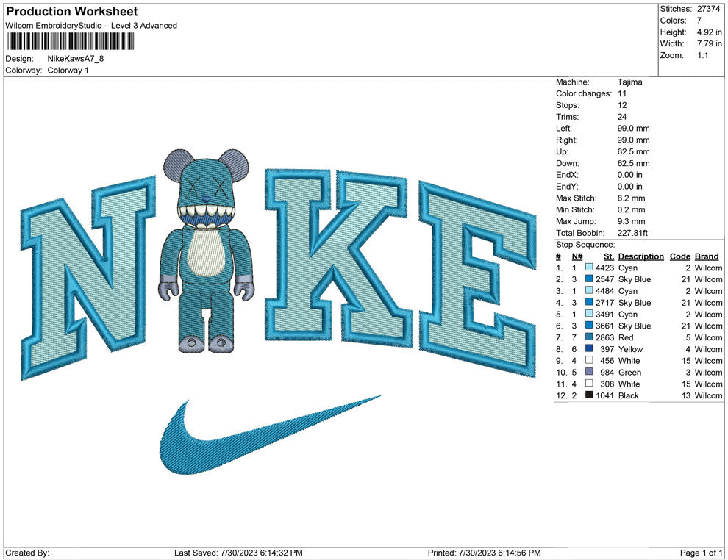The width and height of the screenshot is (728, 560).
Task: Click the stitch count 27374
Action: pyautogui.click(x=708, y=9)
